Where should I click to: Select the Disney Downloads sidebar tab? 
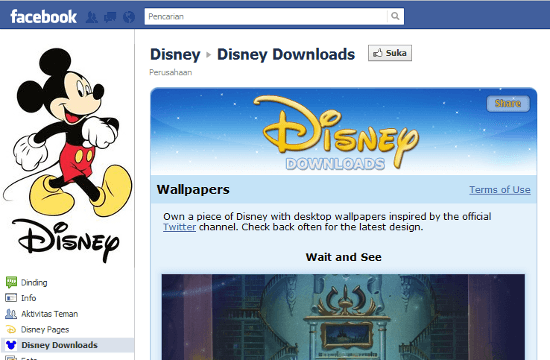[68, 345]
